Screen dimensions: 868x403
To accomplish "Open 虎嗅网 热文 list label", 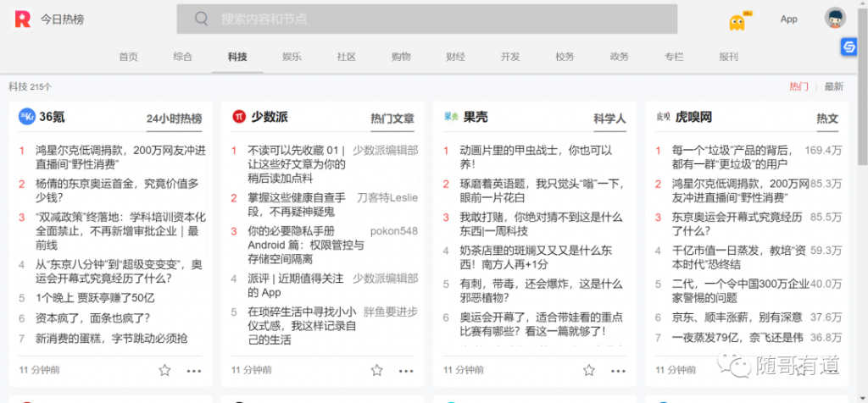I will [x=827, y=119].
